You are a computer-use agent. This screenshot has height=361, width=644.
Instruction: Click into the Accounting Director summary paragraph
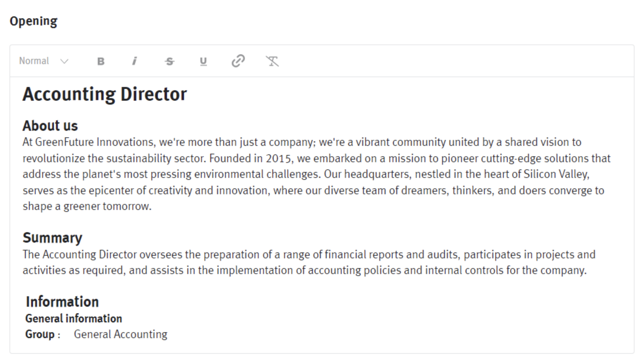coord(309,263)
